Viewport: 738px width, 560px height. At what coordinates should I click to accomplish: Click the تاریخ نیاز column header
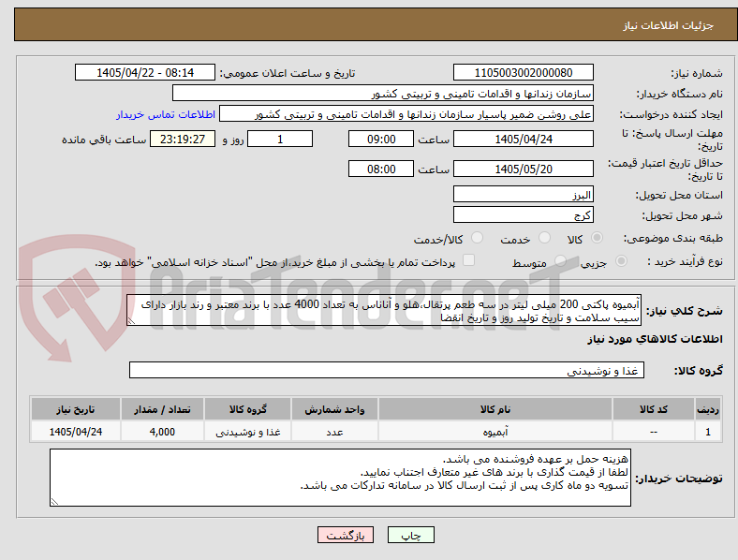pyautogui.click(x=76, y=409)
